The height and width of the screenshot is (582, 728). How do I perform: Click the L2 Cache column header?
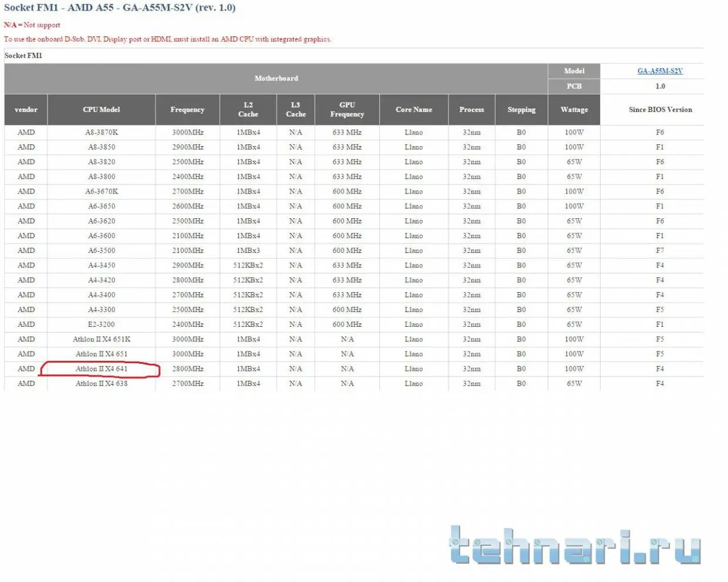(248, 110)
